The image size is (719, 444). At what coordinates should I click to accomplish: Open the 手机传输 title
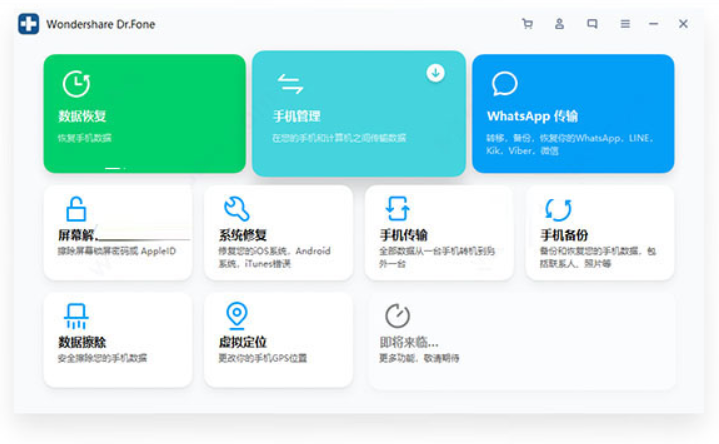pyautogui.click(x=404, y=235)
